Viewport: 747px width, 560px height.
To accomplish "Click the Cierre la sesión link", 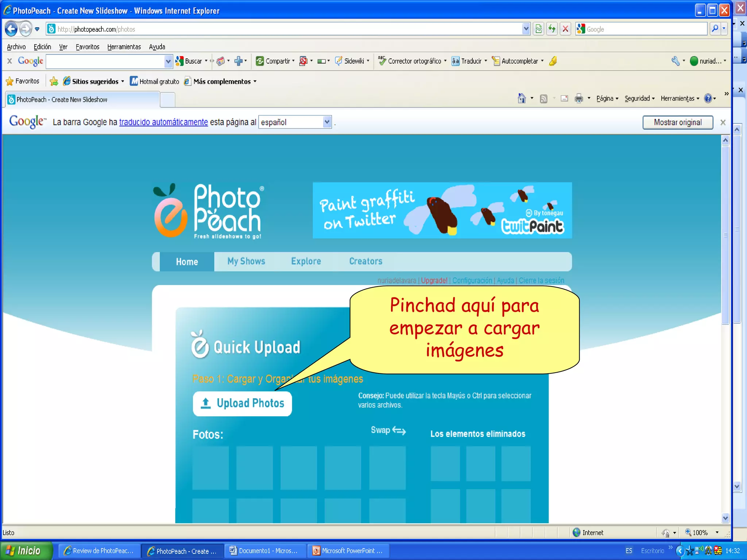I will 541,280.
